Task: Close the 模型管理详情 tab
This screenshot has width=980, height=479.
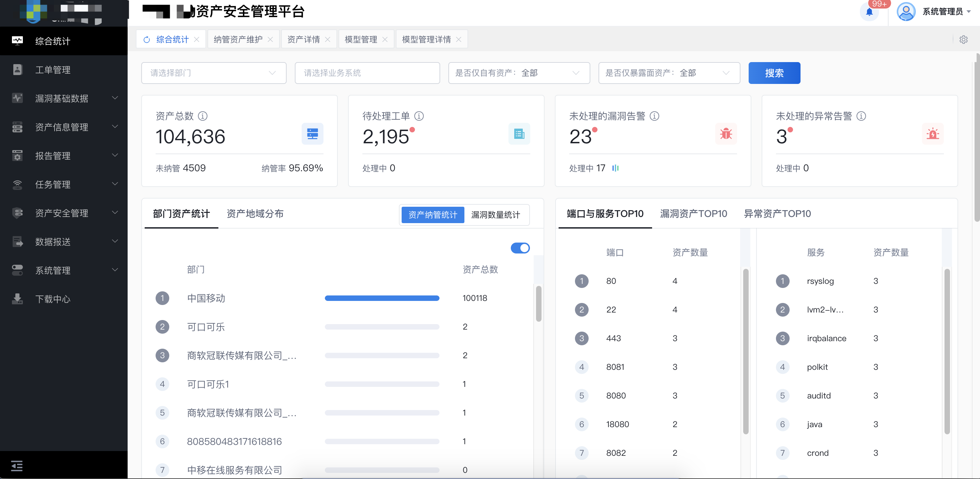Action: 458,40
